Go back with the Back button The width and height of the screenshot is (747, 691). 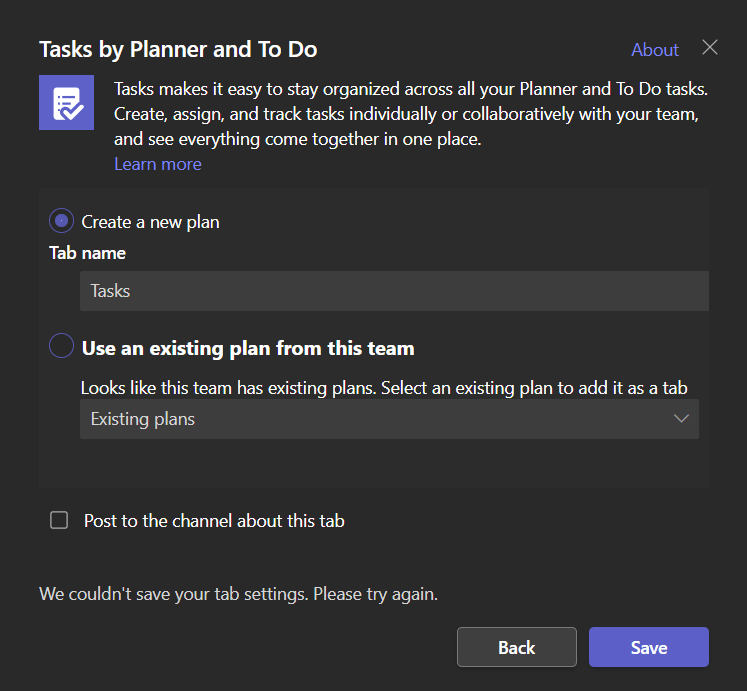pos(517,647)
